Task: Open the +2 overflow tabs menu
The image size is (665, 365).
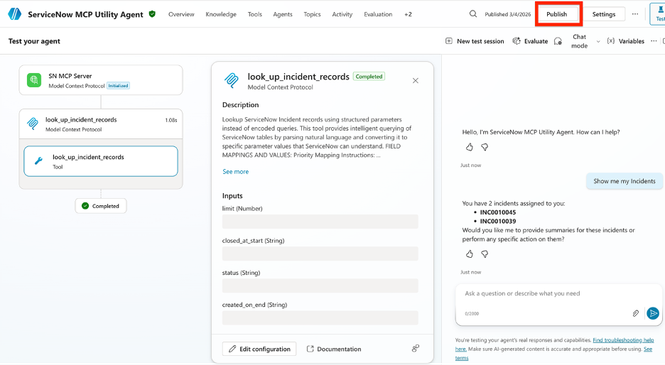Action: point(408,14)
